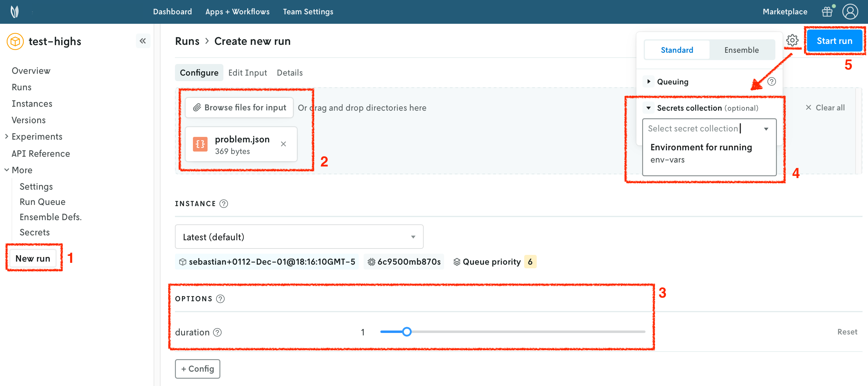Select the Standard run type
868x386 pixels.
(677, 50)
